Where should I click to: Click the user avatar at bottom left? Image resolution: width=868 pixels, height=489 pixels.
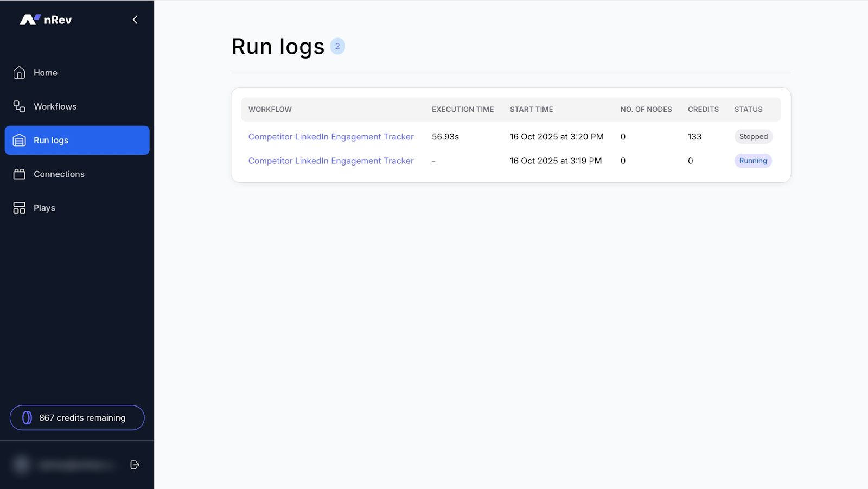21,465
